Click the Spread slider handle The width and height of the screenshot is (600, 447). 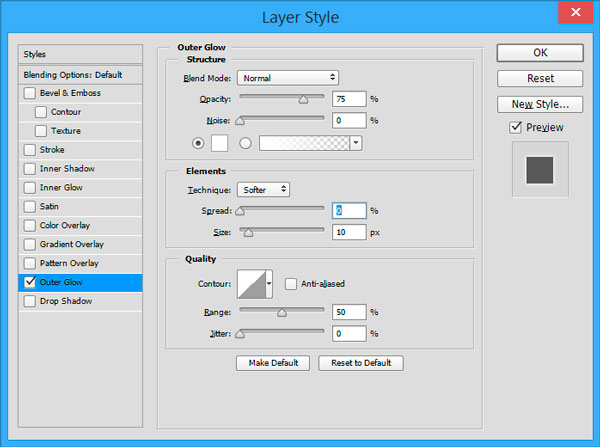[x=240, y=211]
